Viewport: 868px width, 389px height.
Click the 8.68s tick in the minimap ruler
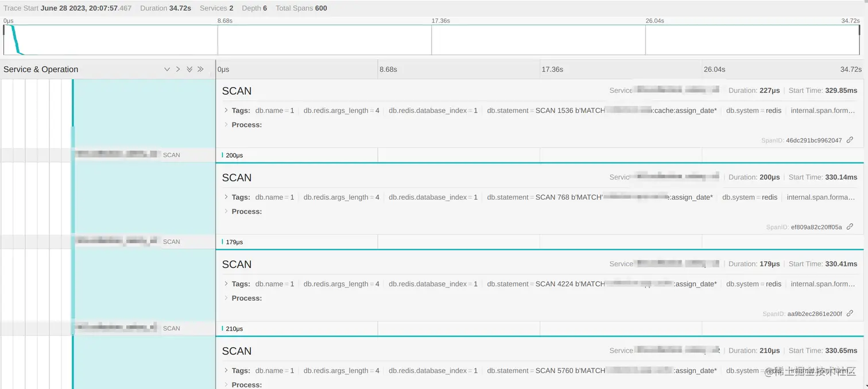pyautogui.click(x=224, y=21)
